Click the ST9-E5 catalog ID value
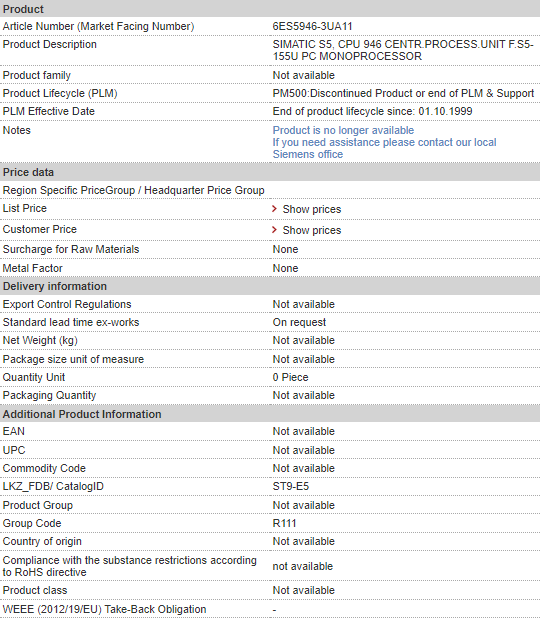Viewport: 541px width, 621px height. [x=291, y=486]
